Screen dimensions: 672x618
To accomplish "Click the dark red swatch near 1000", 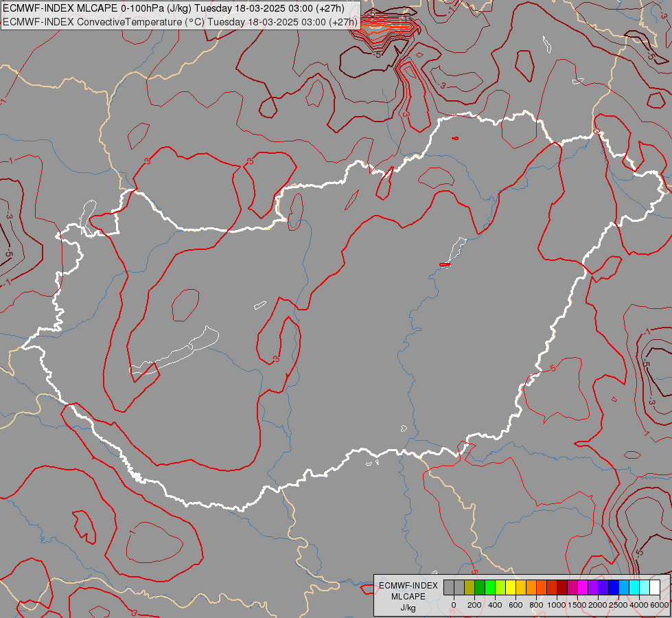I will (x=562, y=587).
